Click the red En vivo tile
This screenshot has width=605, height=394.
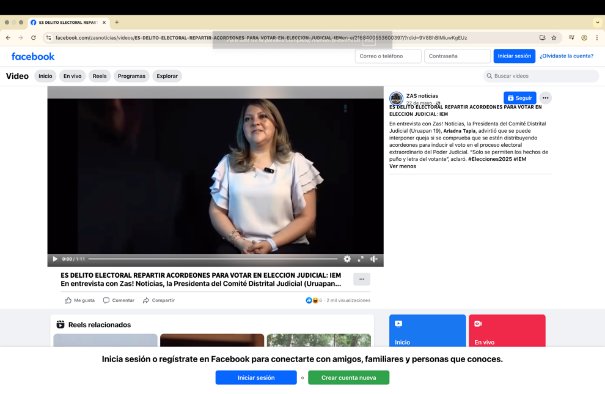click(507, 330)
